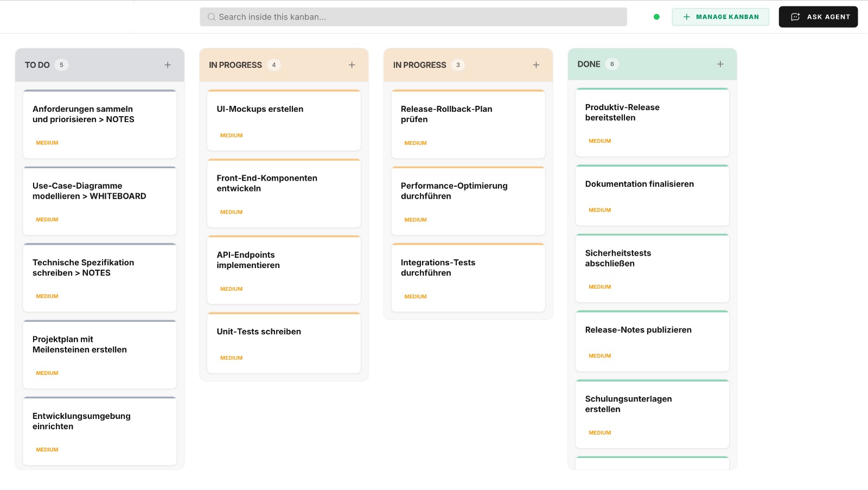Click the green status indicator dot
Screen dimensions: 868x490
pos(656,17)
